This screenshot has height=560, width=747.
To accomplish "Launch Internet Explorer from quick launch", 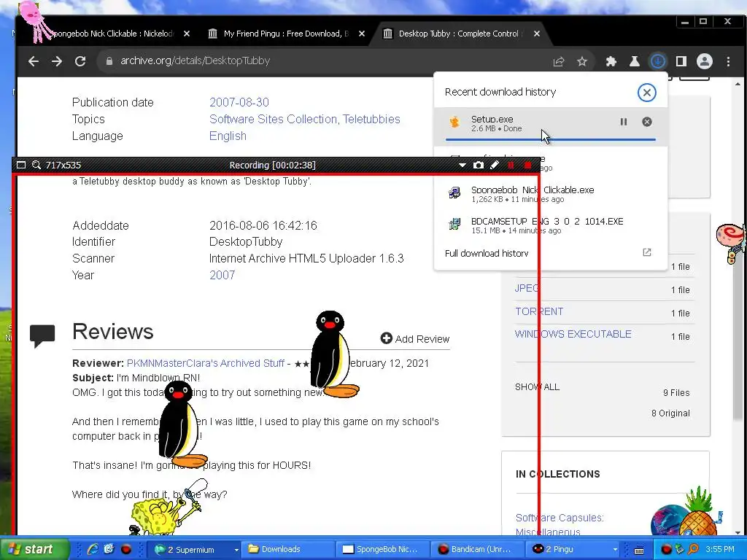I will [x=93, y=549].
